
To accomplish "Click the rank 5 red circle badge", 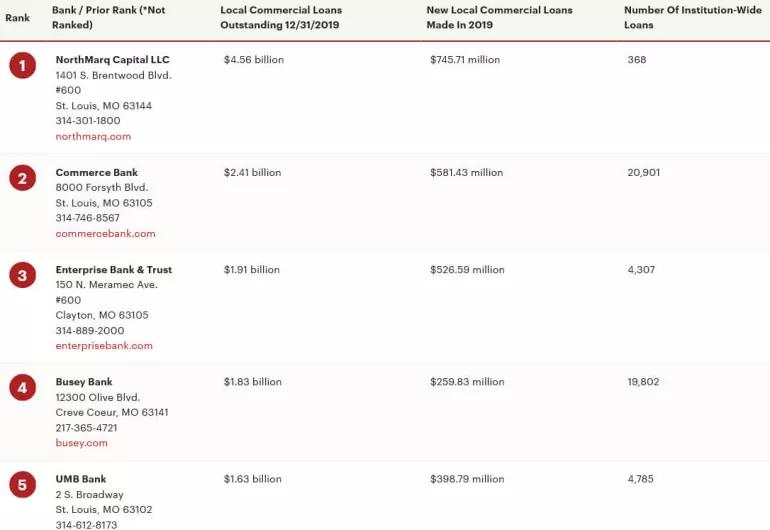I will 22,486.
